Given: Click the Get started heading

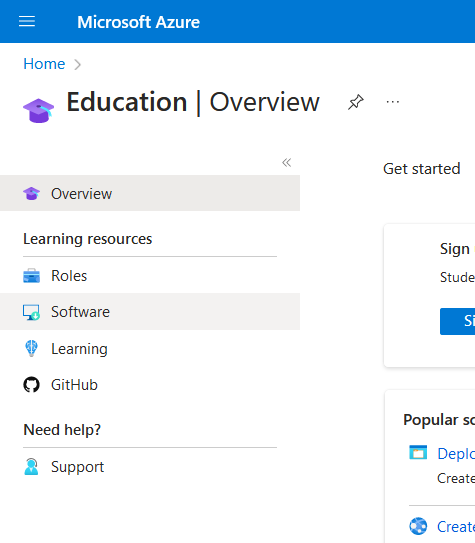Looking at the screenshot, I should click(421, 169).
